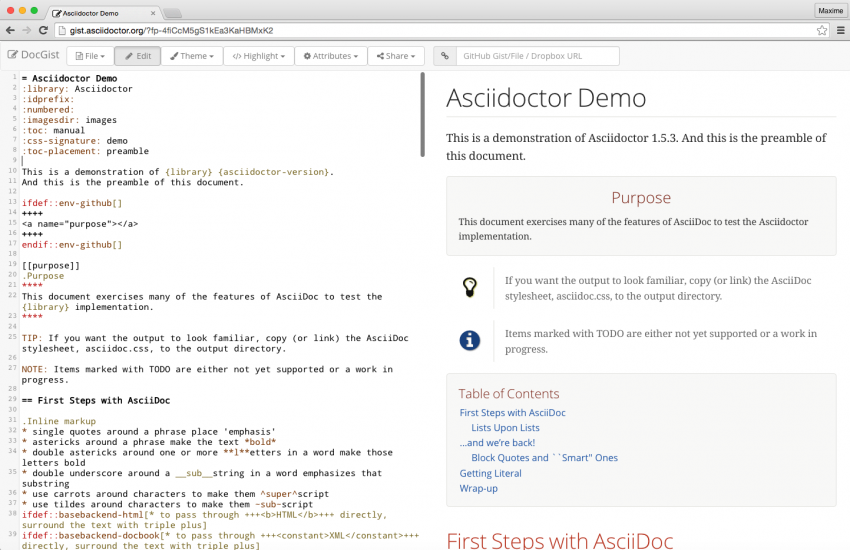Screen dimensions: 850x550
Task: Click editor line ':toc: manual'
Action: 53,131
